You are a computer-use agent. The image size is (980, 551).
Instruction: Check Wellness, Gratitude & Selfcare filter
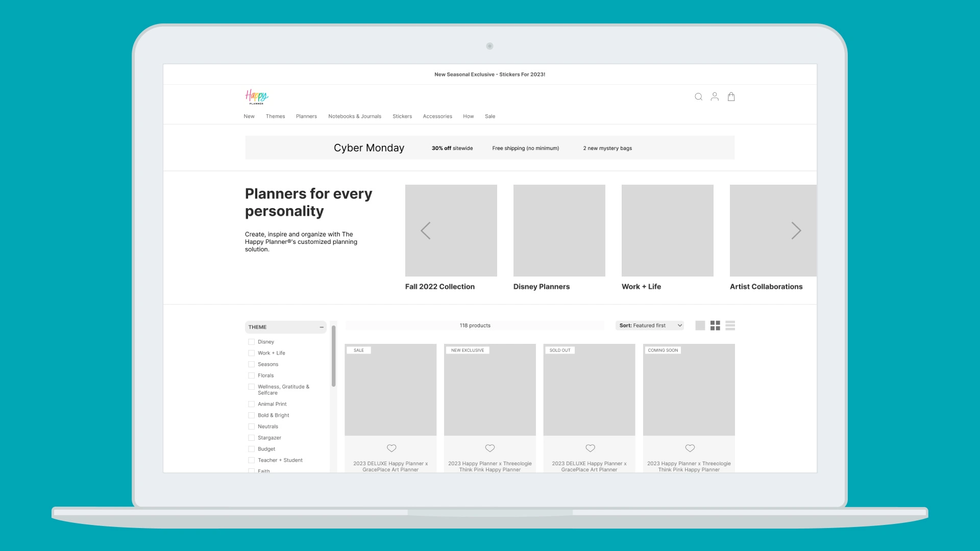coord(251,387)
